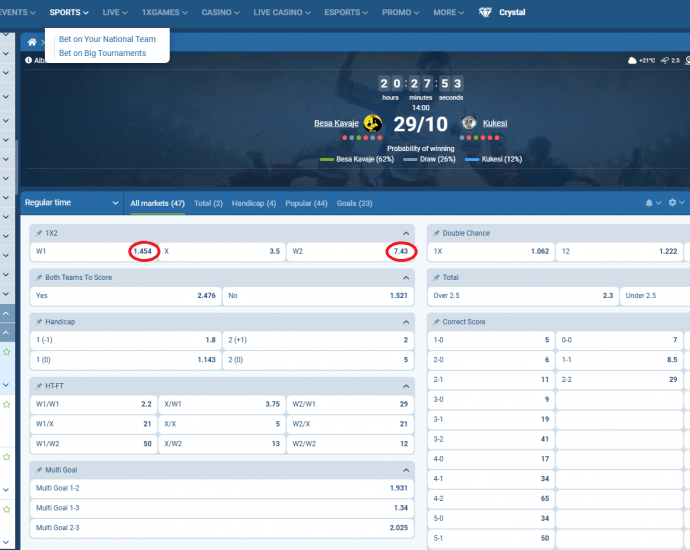Viewport: 690px width, 550px height.
Task: Open the 1XGAMES menu
Action: coord(165,12)
